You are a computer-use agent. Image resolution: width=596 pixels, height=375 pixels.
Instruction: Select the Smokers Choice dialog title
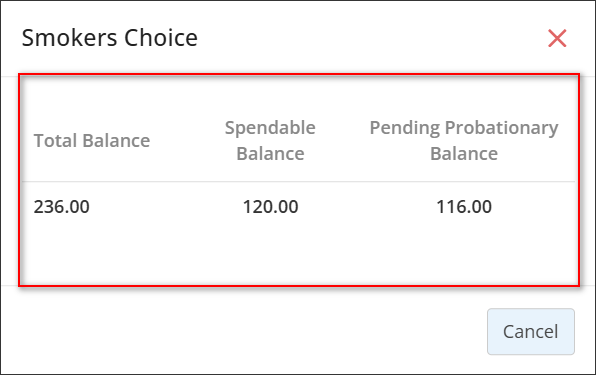(110, 38)
